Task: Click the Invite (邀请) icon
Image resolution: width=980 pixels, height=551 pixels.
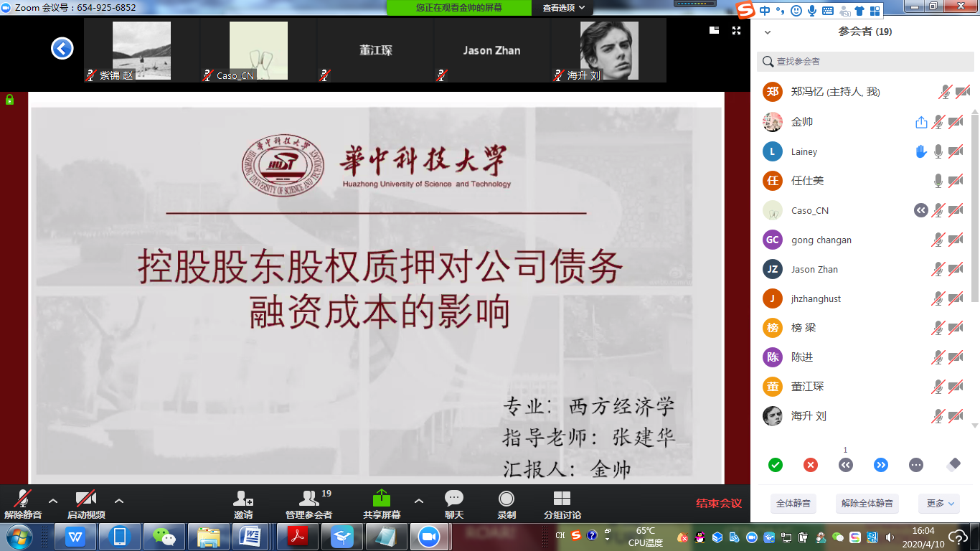Action: 243,499
